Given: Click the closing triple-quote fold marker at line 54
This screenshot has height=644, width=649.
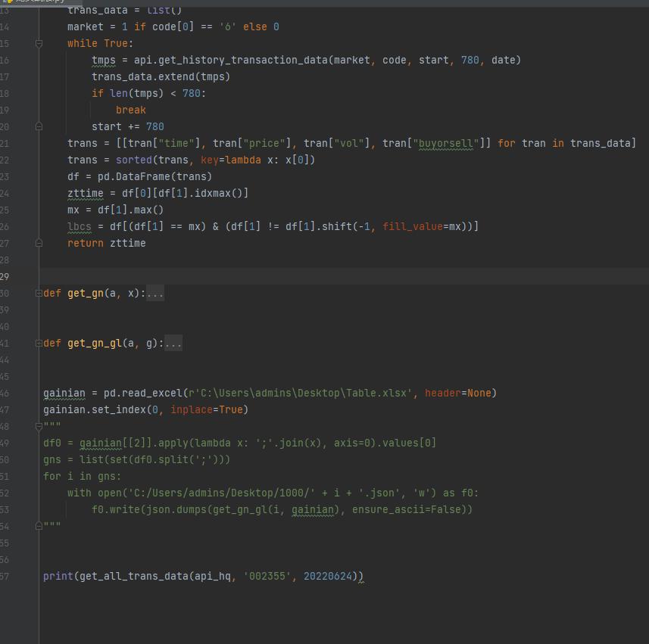Looking at the screenshot, I should (x=39, y=525).
